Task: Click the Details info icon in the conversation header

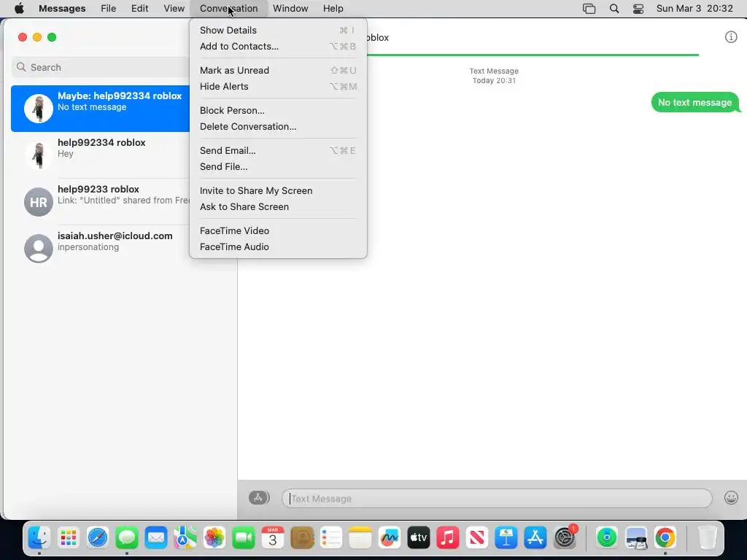Action: pos(731,37)
